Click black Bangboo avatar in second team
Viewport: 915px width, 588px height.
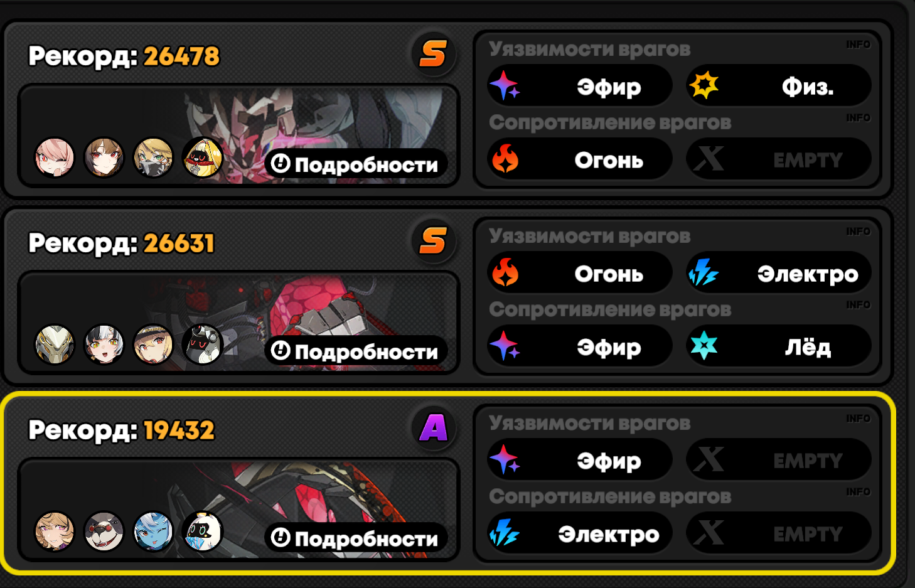[203, 345]
